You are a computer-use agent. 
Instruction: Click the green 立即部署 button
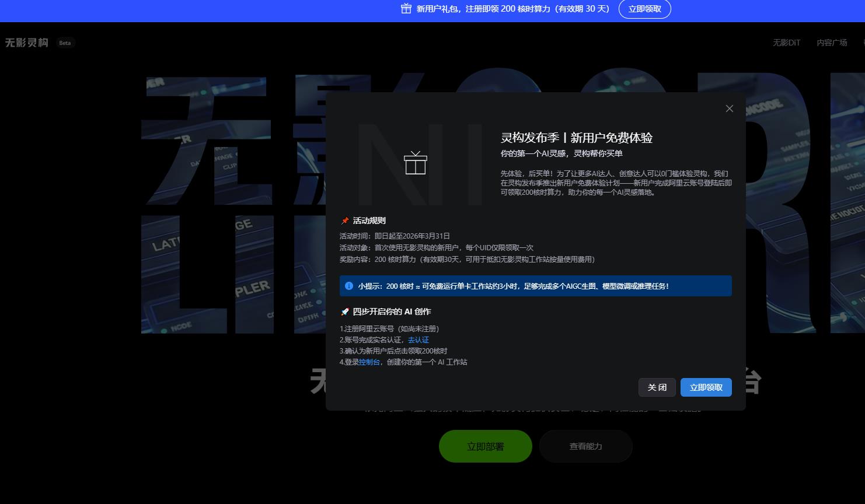[x=485, y=446]
